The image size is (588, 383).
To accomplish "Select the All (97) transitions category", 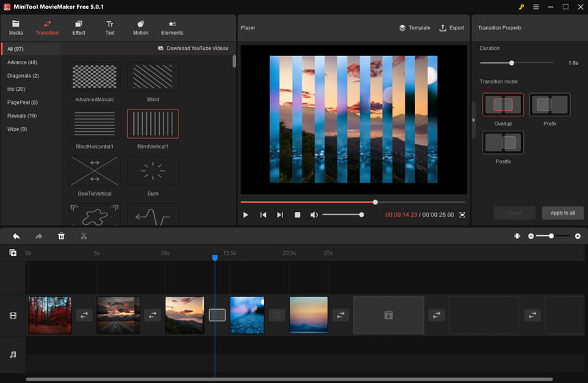I will point(31,49).
